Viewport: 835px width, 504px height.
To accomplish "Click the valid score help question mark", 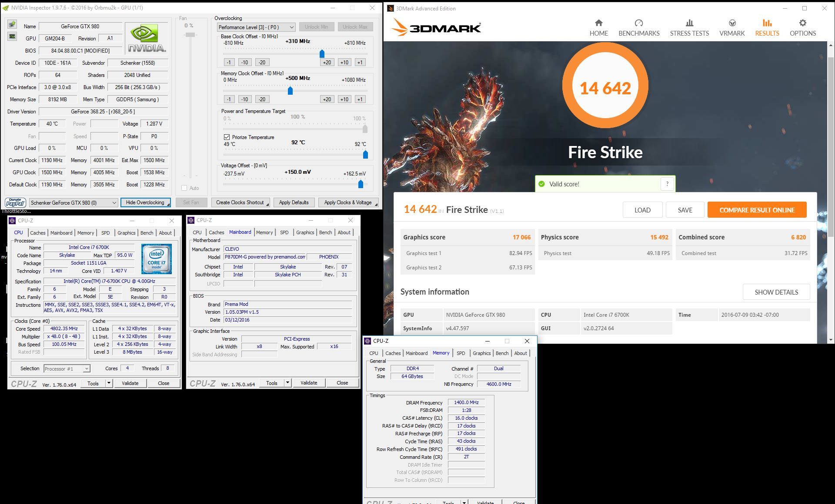I will pyautogui.click(x=667, y=184).
